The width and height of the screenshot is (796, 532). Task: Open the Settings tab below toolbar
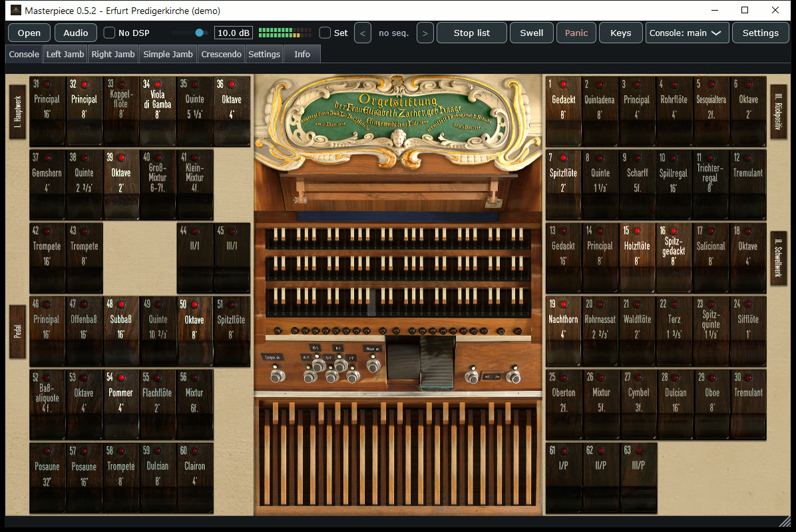tap(264, 55)
